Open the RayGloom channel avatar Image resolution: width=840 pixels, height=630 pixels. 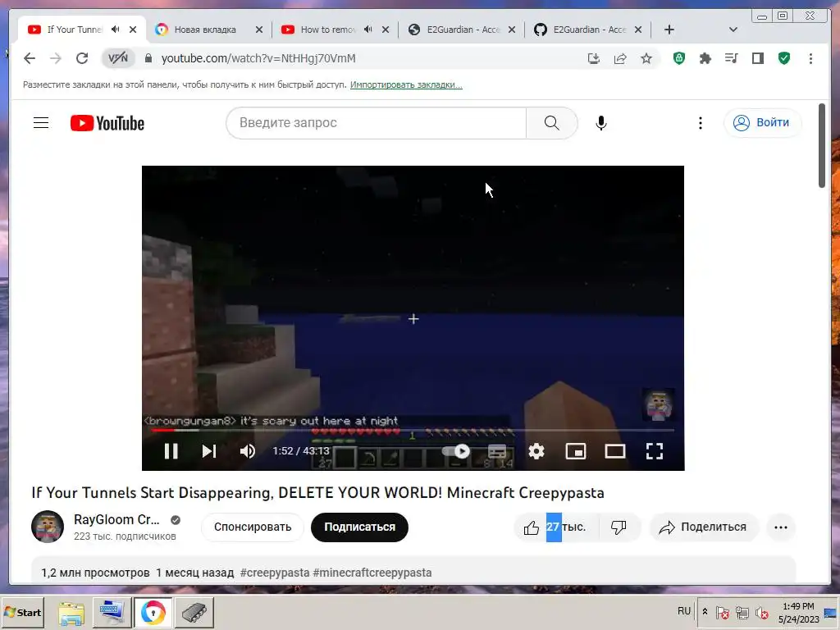tap(48, 527)
